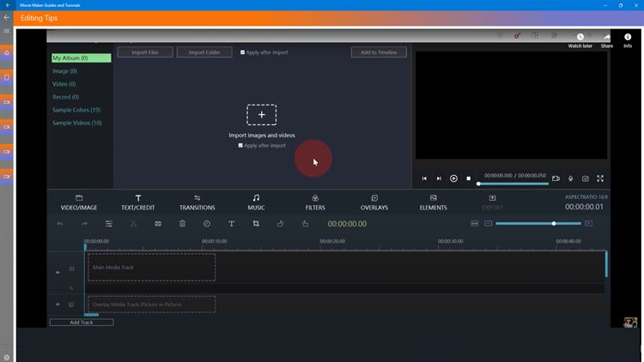Click the Import Folder button
This screenshot has width=644, height=362.
204,52
